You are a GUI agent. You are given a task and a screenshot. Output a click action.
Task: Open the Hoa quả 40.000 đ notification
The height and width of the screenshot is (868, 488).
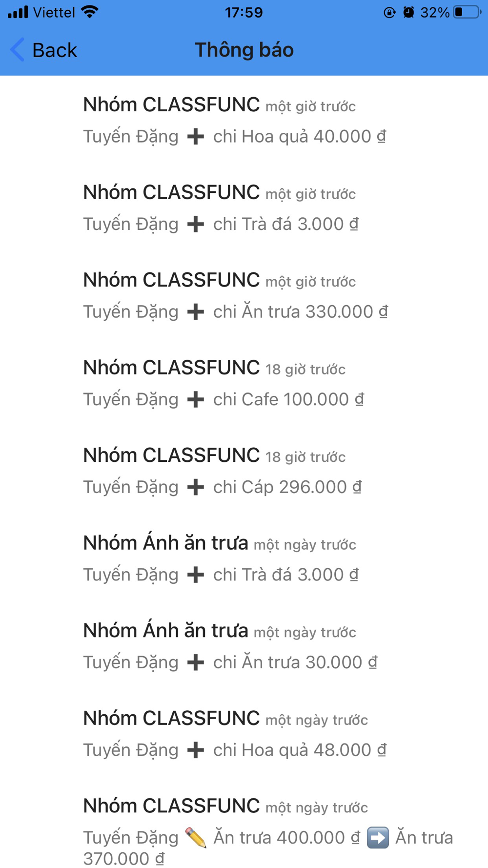(x=244, y=120)
